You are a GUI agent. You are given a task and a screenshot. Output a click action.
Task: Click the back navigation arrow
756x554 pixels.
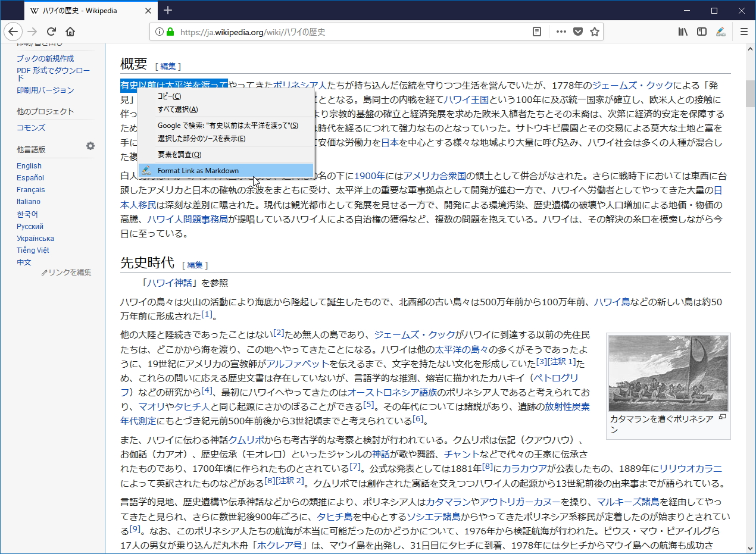13,32
